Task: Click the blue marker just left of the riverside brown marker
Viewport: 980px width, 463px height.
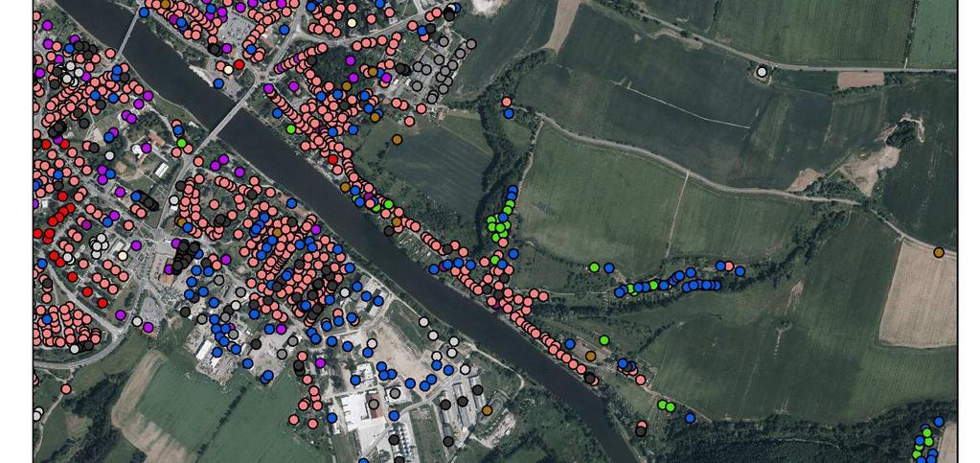Action: click(569, 343)
